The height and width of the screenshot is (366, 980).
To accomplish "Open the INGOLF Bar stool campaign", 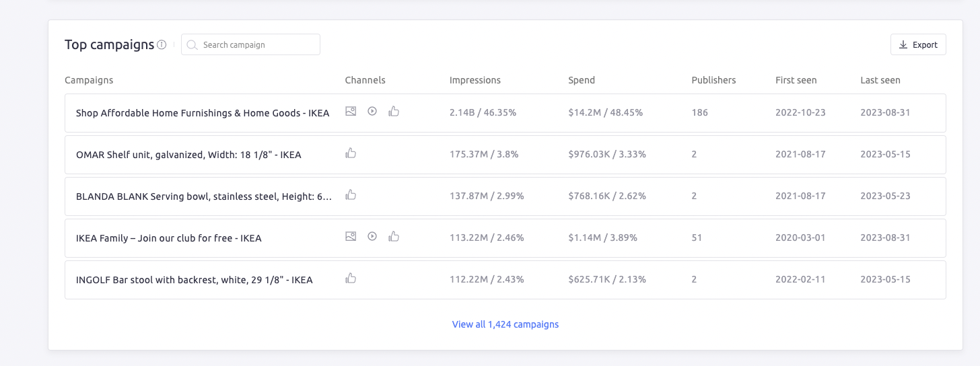I will tap(194, 280).
